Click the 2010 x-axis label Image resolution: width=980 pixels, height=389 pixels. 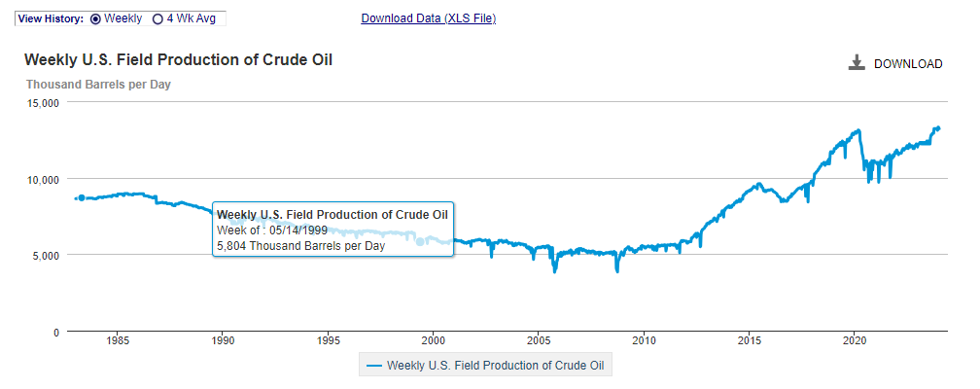644,340
